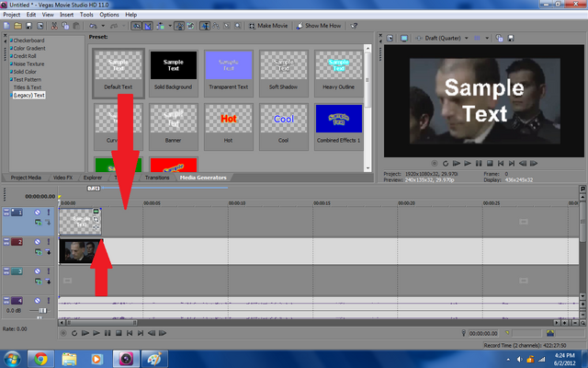Viewport: 588px width, 368px height.
Task: Open the preview overlays grid dropdown arrow
Action: point(487,38)
